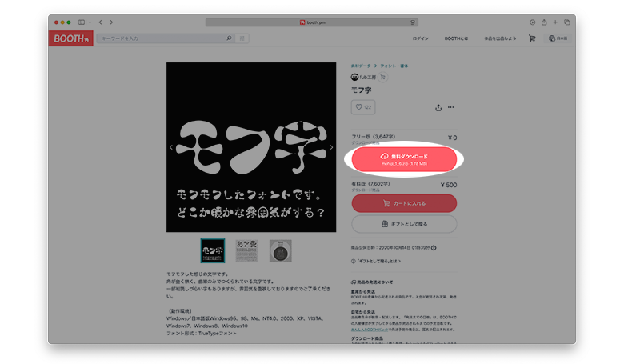Click the モフ字 product title
The image size is (624, 364).
[361, 90]
